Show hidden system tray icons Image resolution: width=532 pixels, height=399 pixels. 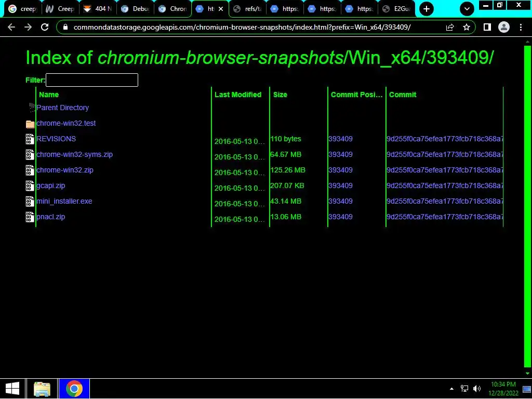coord(451,389)
